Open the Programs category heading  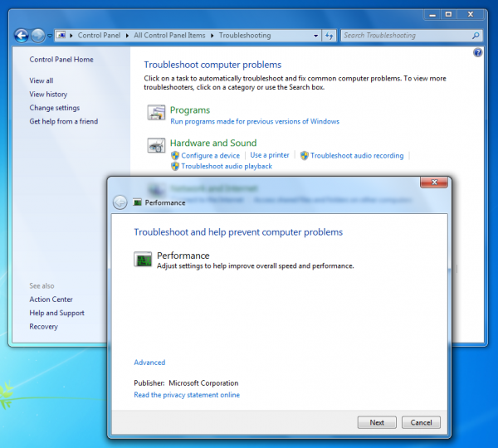(x=190, y=110)
